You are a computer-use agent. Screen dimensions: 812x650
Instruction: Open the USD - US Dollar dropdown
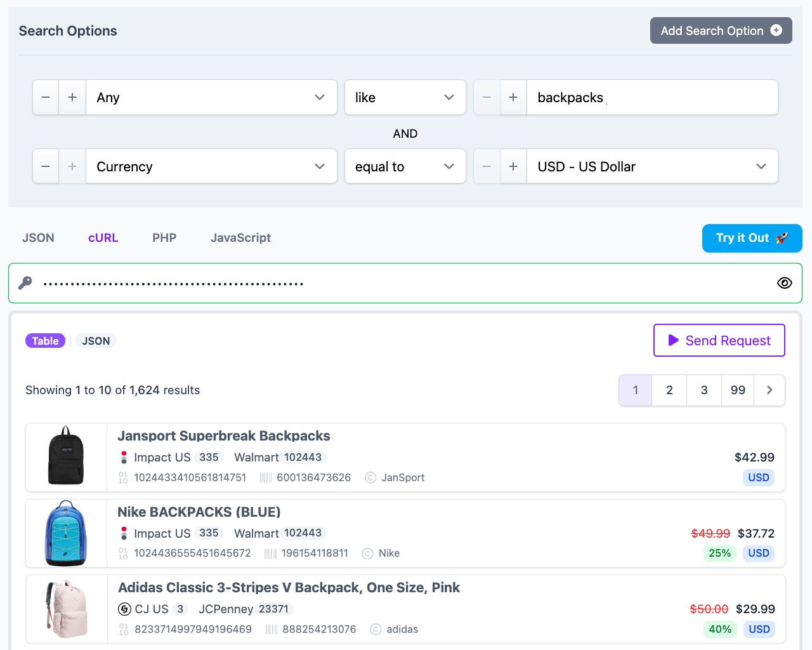[652, 166]
